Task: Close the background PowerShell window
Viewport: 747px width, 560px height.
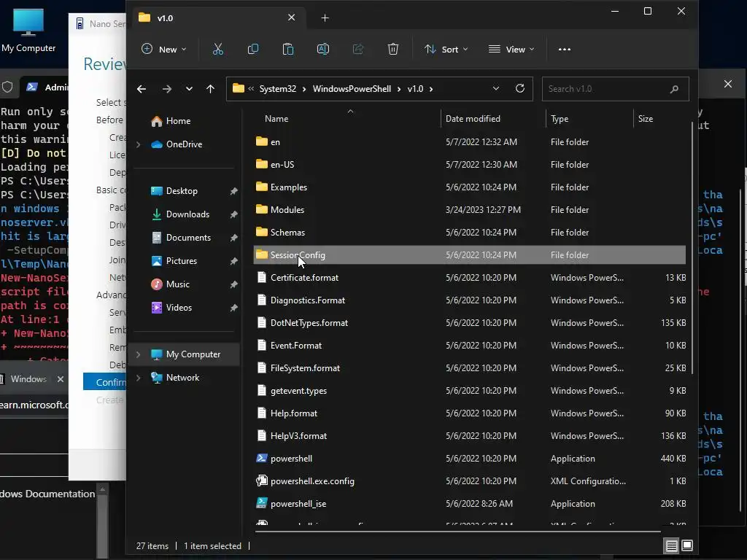Action: 728,84
